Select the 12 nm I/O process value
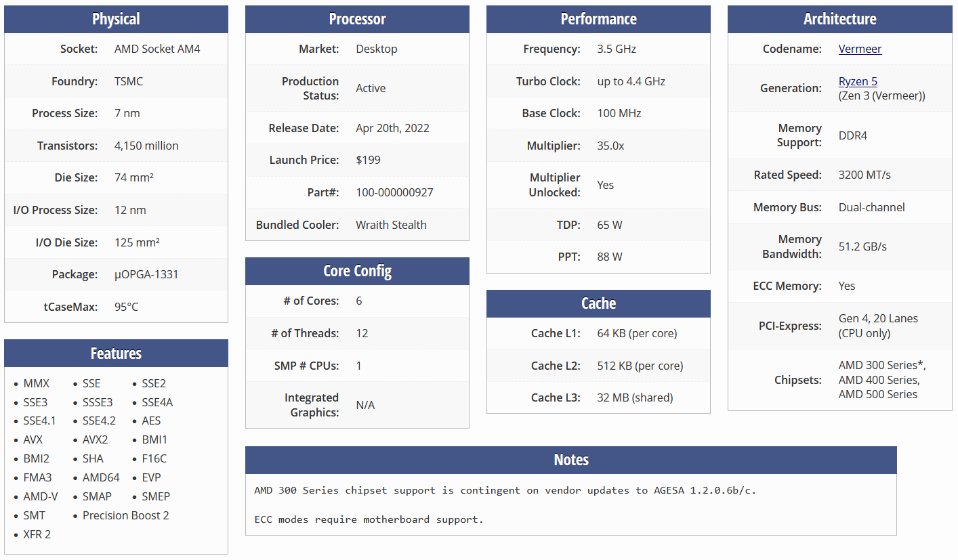The height and width of the screenshot is (560, 958). pos(130,210)
